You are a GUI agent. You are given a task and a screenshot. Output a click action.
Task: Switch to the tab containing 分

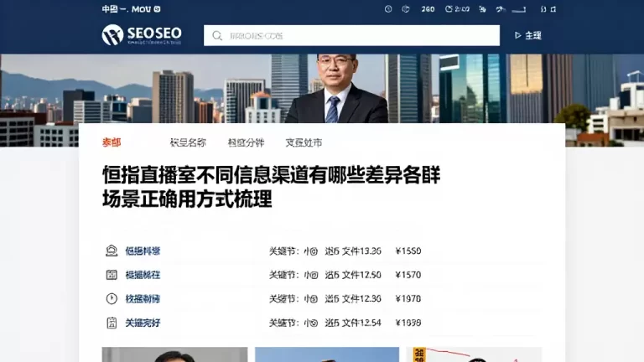[x=246, y=142]
